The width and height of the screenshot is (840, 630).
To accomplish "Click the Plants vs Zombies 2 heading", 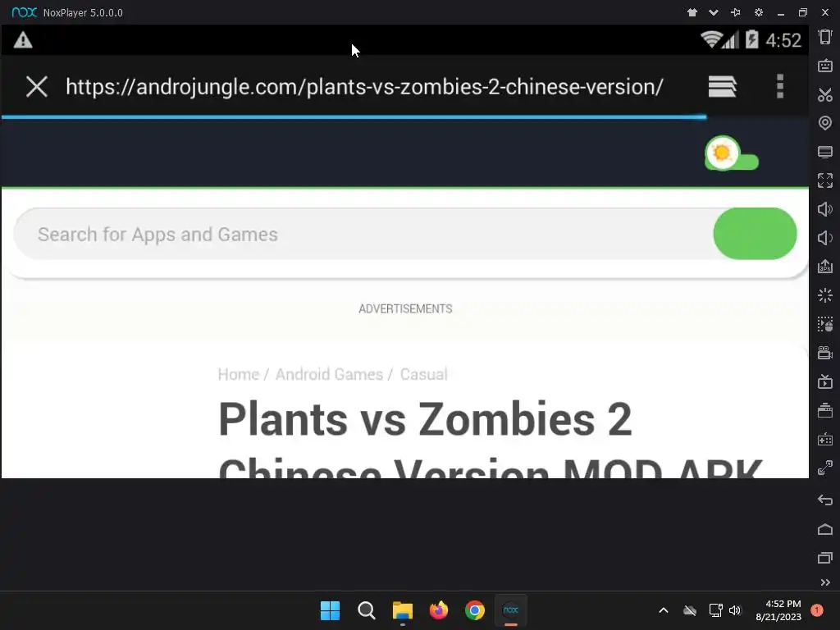I will 425,419.
